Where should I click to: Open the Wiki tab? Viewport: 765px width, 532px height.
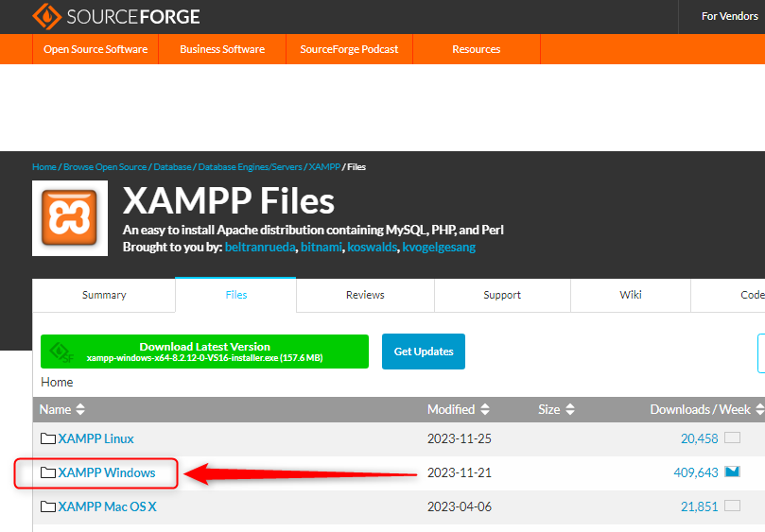click(631, 295)
